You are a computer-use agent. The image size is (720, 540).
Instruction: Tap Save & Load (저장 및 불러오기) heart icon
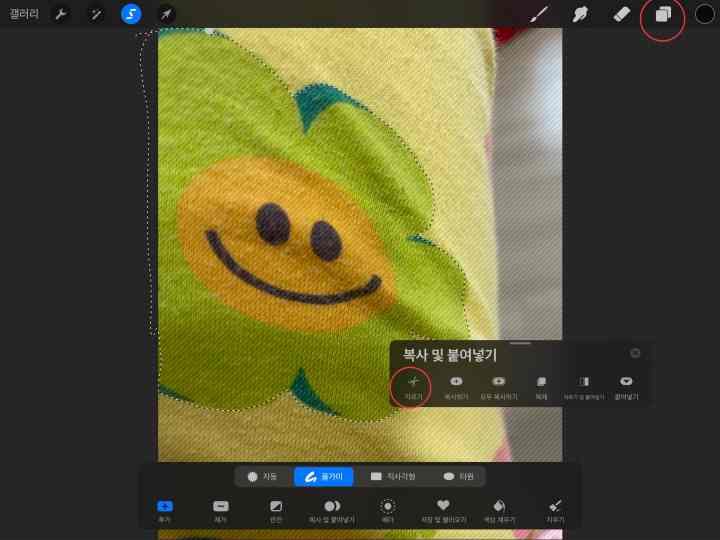pos(444,511)
